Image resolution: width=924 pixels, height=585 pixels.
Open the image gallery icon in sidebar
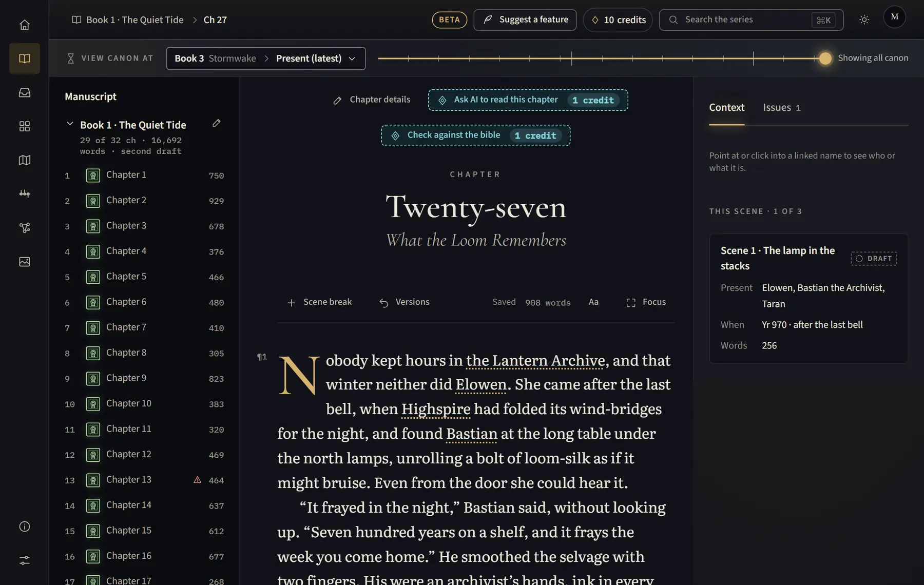[x=24, y=262]
